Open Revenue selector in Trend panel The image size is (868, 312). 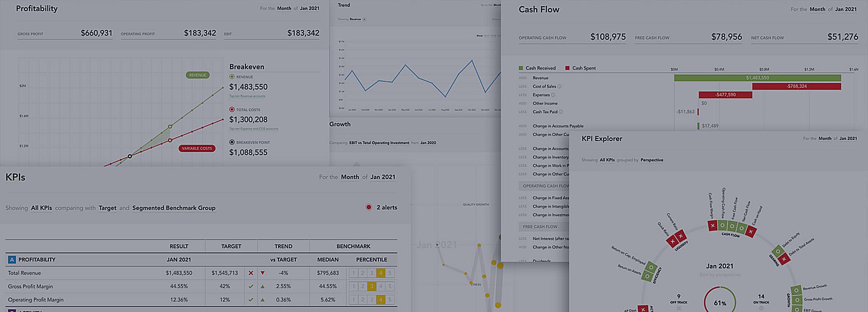coord(355,19)
